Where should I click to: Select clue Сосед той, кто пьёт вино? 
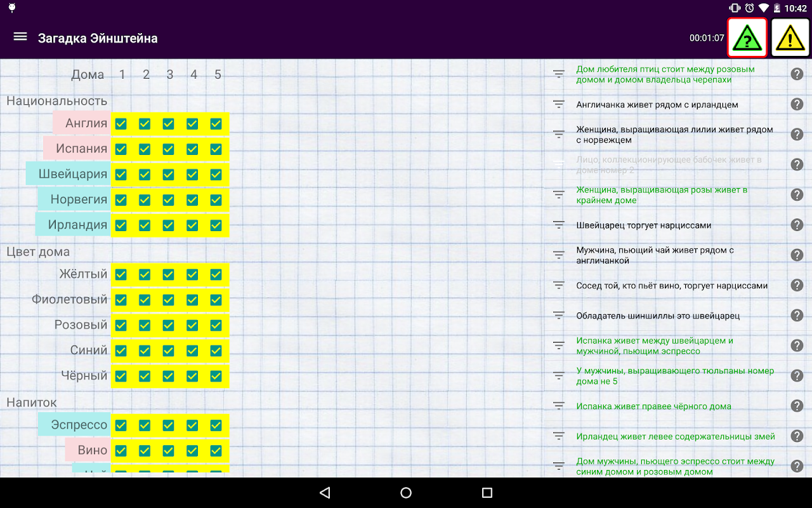pyautogui.click(x=672, y=286)
